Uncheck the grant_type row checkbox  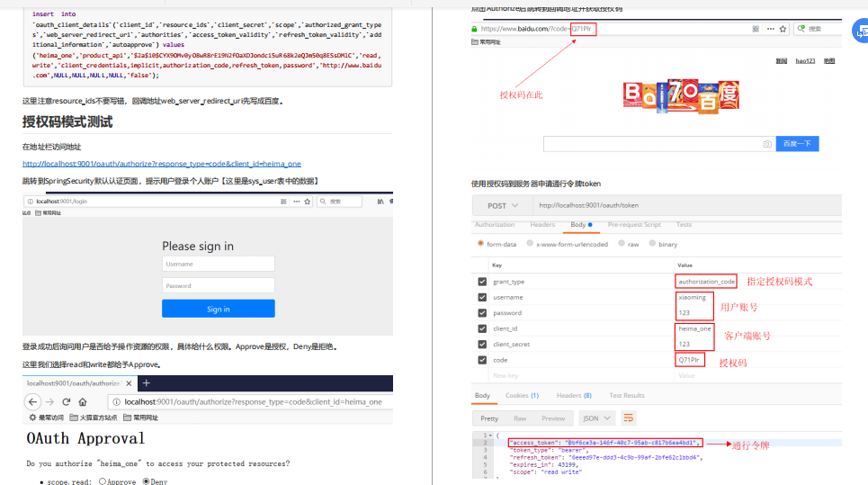(482, 282)
